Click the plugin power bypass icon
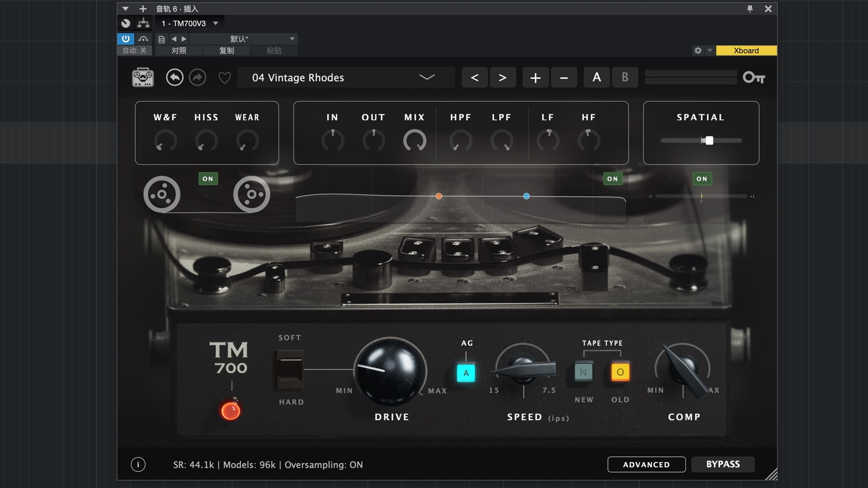The height and width of the screenshot is (488, 868). pyautogui.click(x=126, y=39)
